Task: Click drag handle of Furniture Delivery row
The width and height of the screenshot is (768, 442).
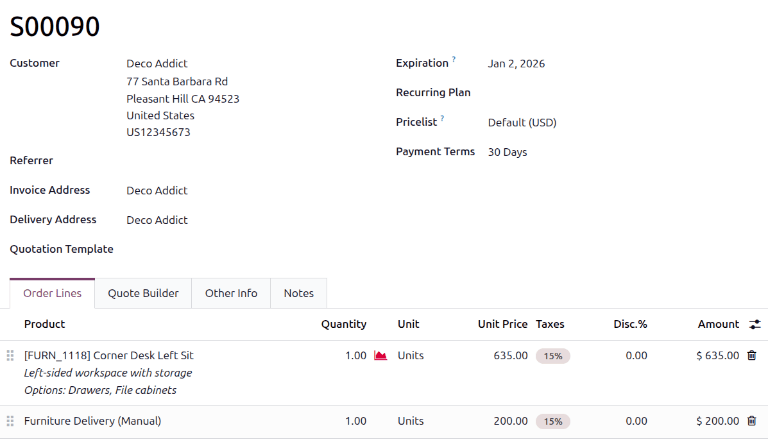Action: [11, 421]
